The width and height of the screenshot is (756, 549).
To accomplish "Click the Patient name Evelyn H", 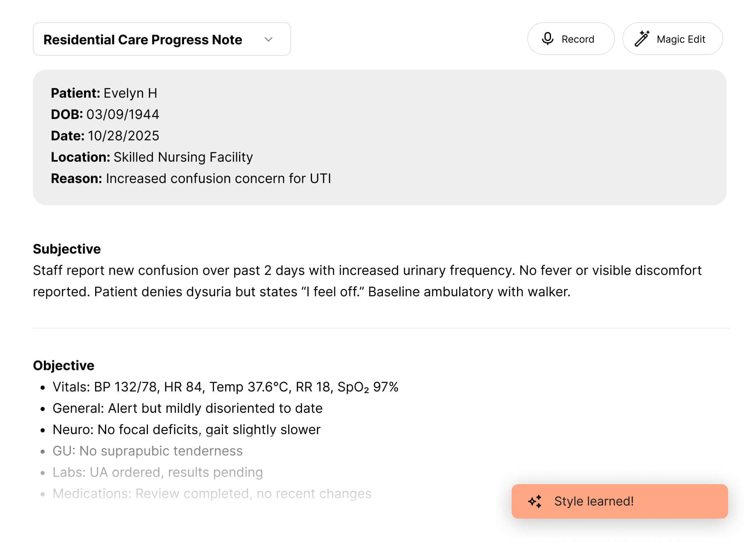I will (130, 93).
